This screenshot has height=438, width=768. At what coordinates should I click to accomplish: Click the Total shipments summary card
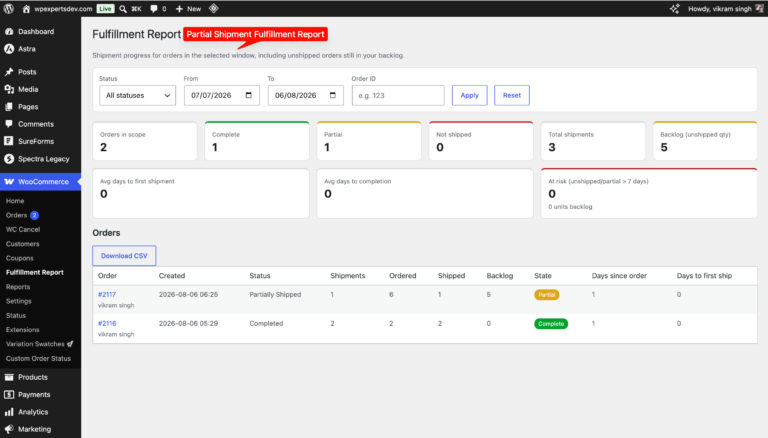[x=593, y=141]
